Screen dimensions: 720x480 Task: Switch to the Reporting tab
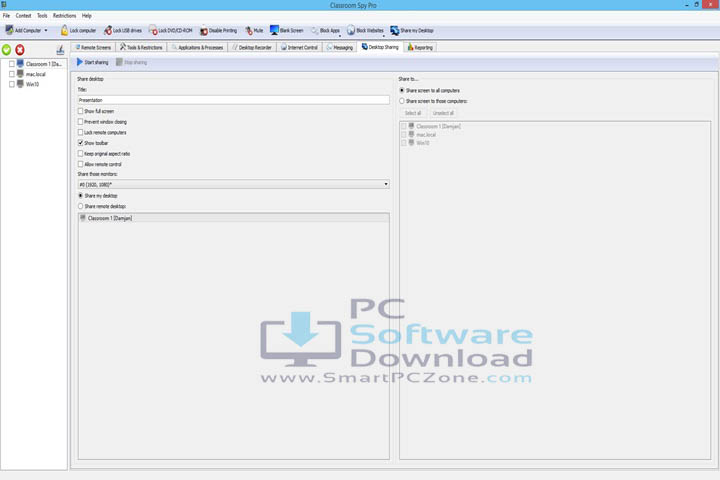tap(420, 47)
